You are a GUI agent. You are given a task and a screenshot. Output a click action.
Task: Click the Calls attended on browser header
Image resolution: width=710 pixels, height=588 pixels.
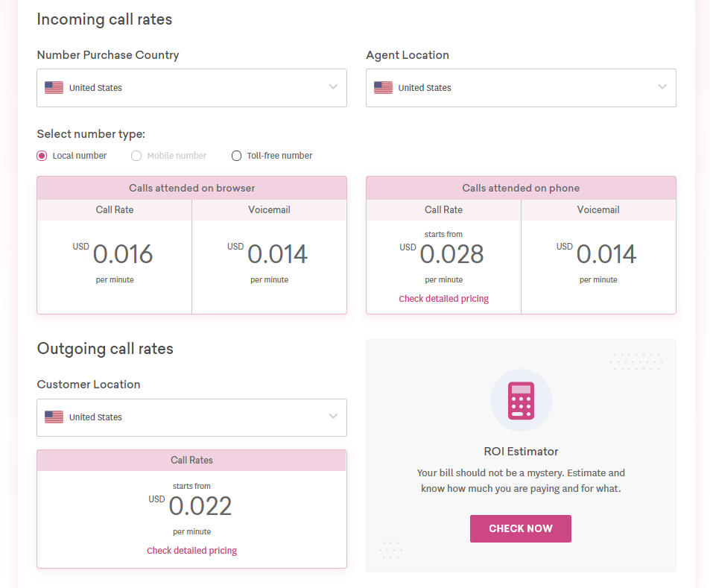pos(192,188)
